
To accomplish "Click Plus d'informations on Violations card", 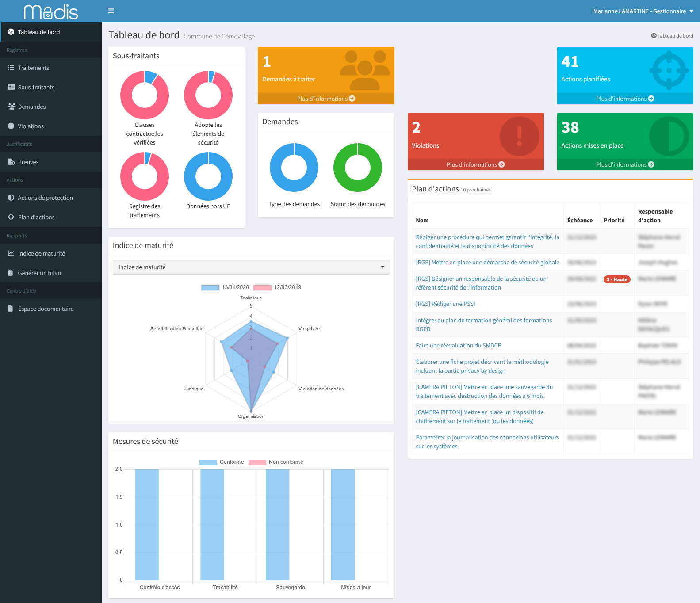I will click(x=475, y=164).
